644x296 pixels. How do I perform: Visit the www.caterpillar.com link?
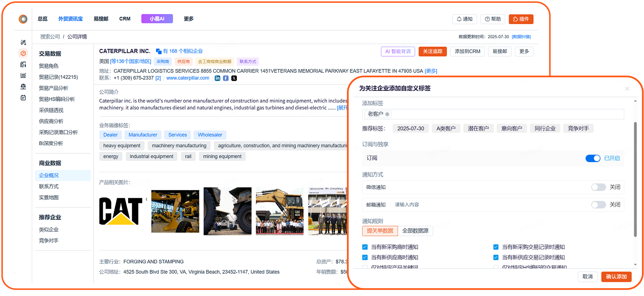(188, 78)
